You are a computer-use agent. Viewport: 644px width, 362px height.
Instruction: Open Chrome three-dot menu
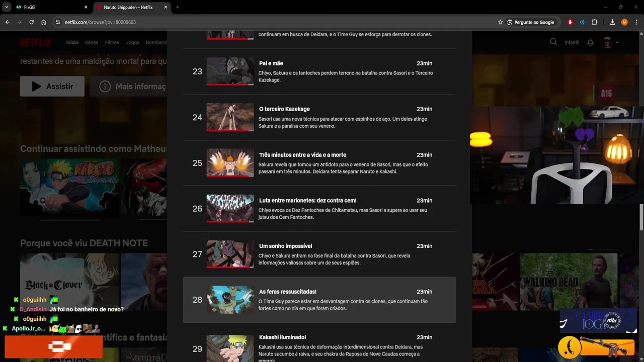[x=636, y=22]
